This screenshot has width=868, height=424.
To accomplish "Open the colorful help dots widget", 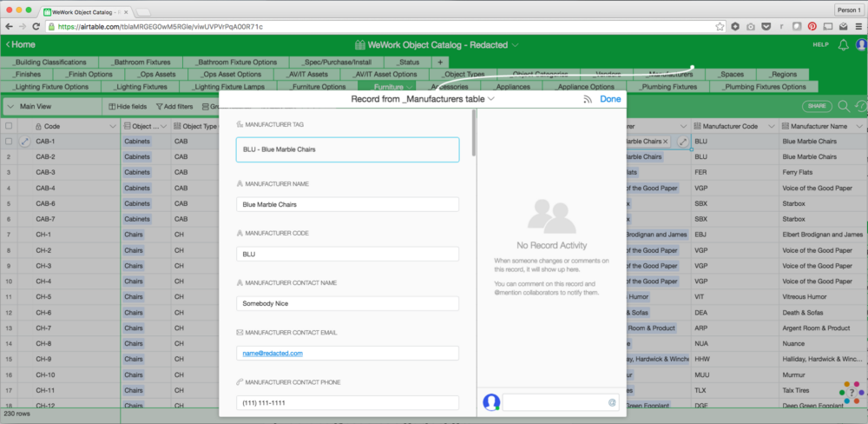I will (852, 393).
